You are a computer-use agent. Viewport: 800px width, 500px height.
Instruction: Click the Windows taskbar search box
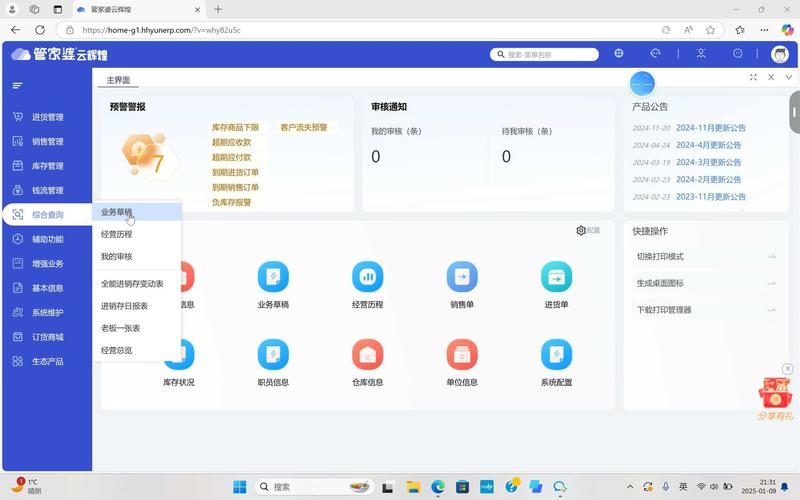[314, 487]
